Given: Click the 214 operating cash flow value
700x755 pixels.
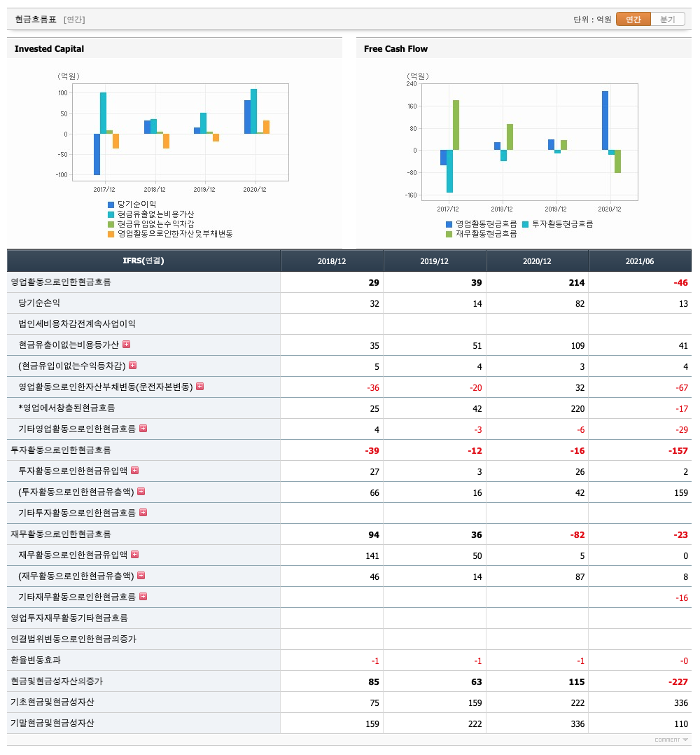Looking at the screenshot, I should (576, 283).
